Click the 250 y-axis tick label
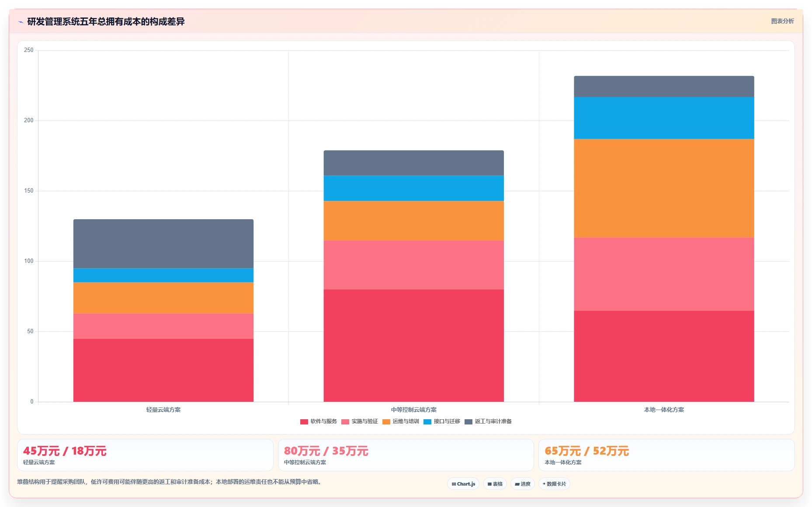 click(x=29, y=50)
